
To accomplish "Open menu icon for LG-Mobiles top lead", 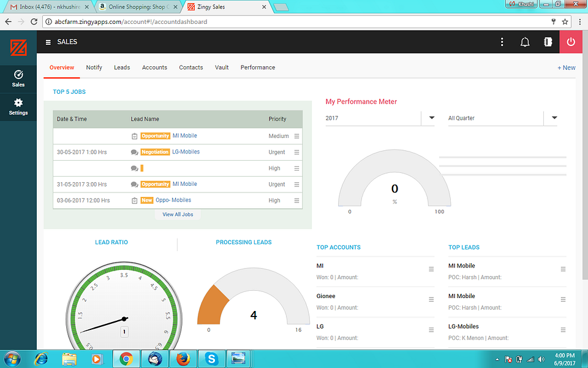I will pyautogui.click(x=563, y=330).
